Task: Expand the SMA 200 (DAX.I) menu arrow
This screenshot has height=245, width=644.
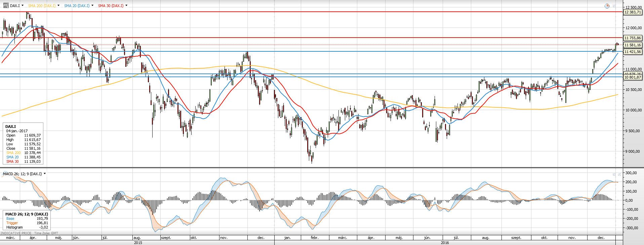Action: pos(58,6)
